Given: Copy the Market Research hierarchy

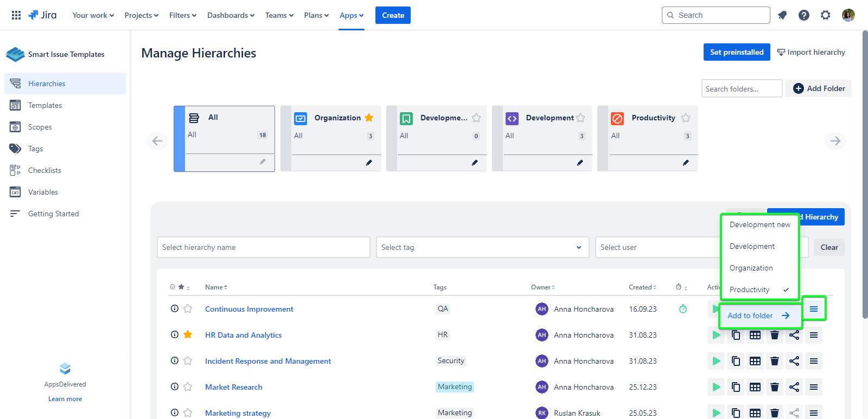Looking at the screenshot, I should [x=736, y=387].
